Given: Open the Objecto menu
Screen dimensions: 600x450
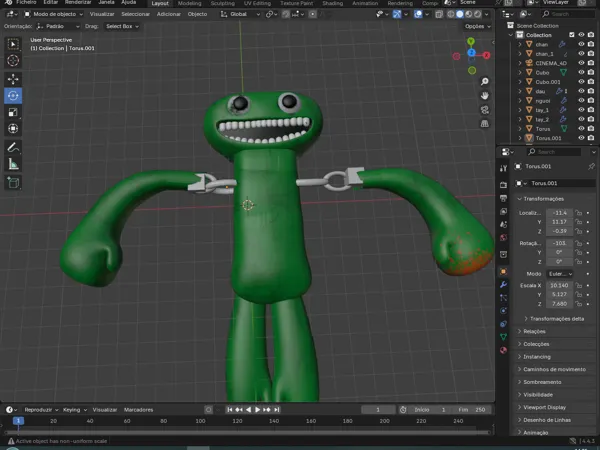Looking at the screenshot, I should pyautogui.click(x=197, y=14).
